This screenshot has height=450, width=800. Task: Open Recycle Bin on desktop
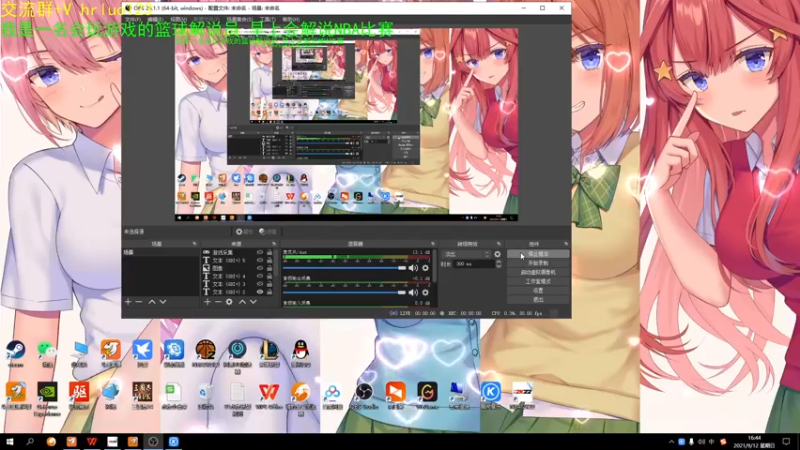tap(205, 396)
